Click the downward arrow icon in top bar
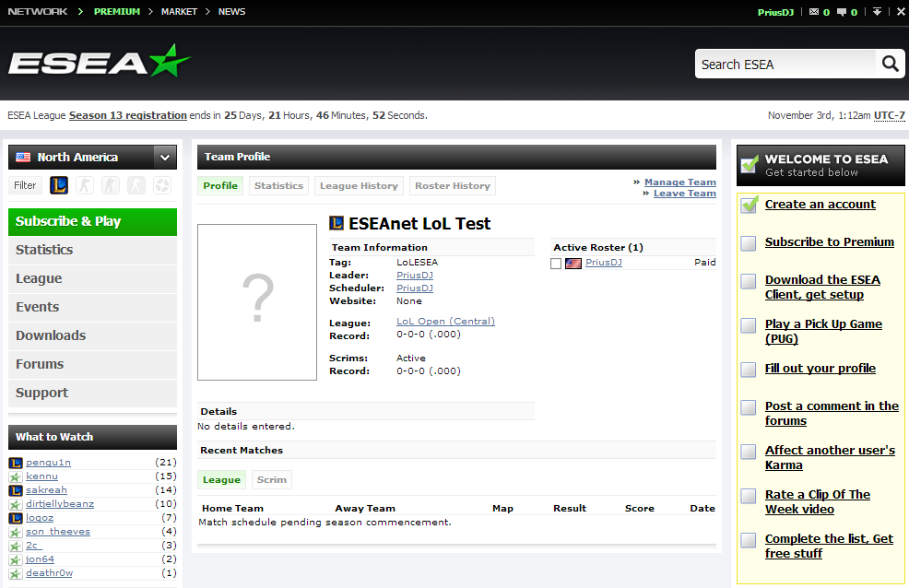This screenshot has width=909, height=588. [877, 12]
